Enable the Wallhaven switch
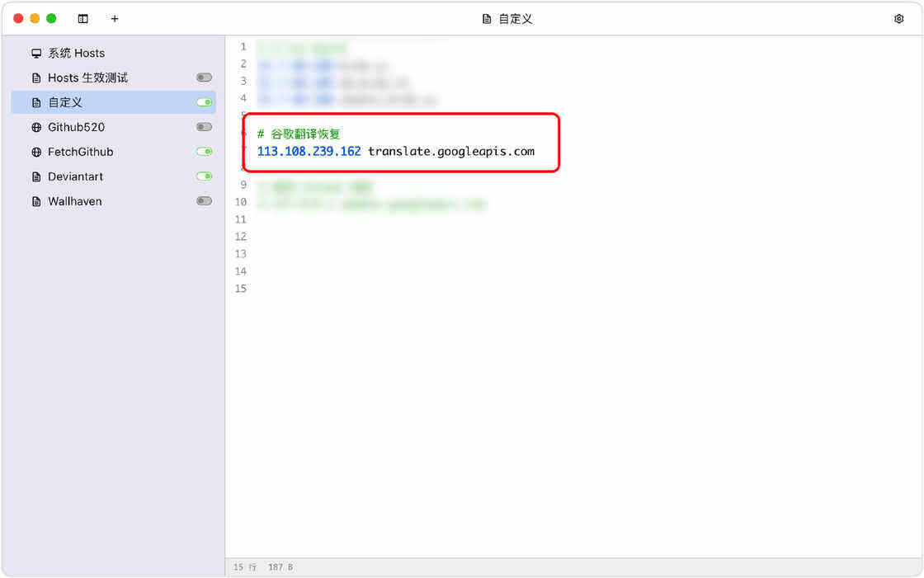This screenshot has width=924, height=578. 204,201
